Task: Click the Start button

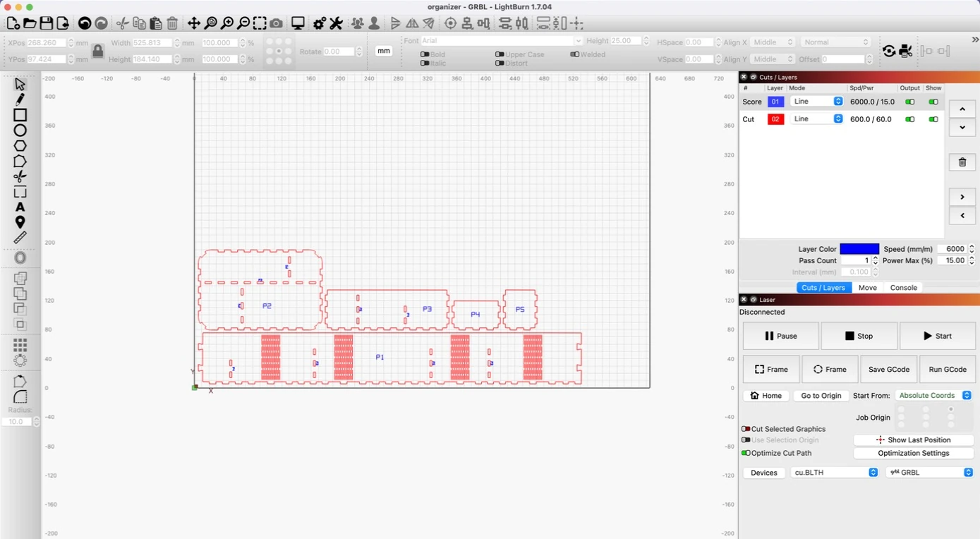Action: [x=938, y=336]
